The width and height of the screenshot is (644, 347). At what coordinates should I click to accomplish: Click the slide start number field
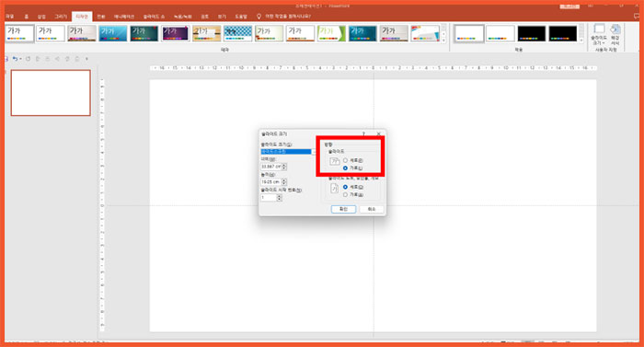[269, 198]
